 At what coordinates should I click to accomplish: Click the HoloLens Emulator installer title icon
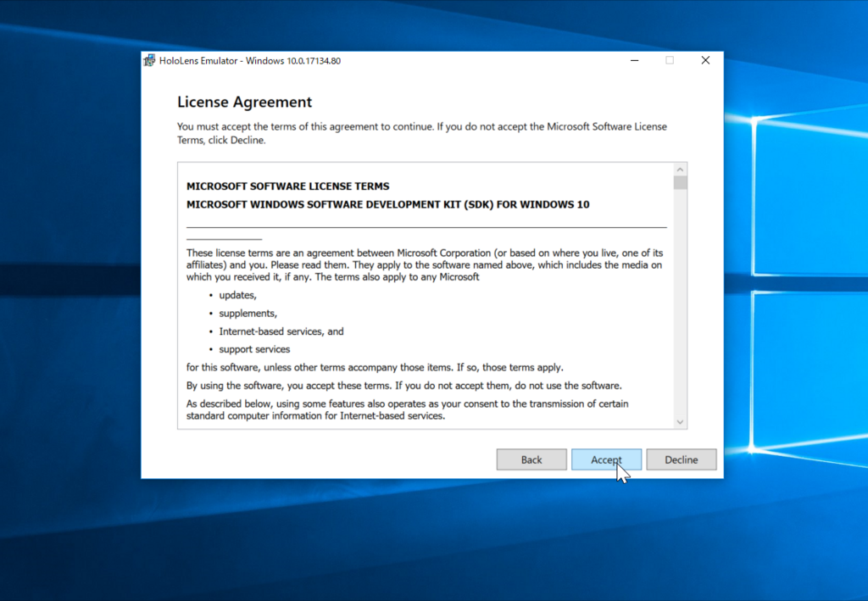pos(149,60)
